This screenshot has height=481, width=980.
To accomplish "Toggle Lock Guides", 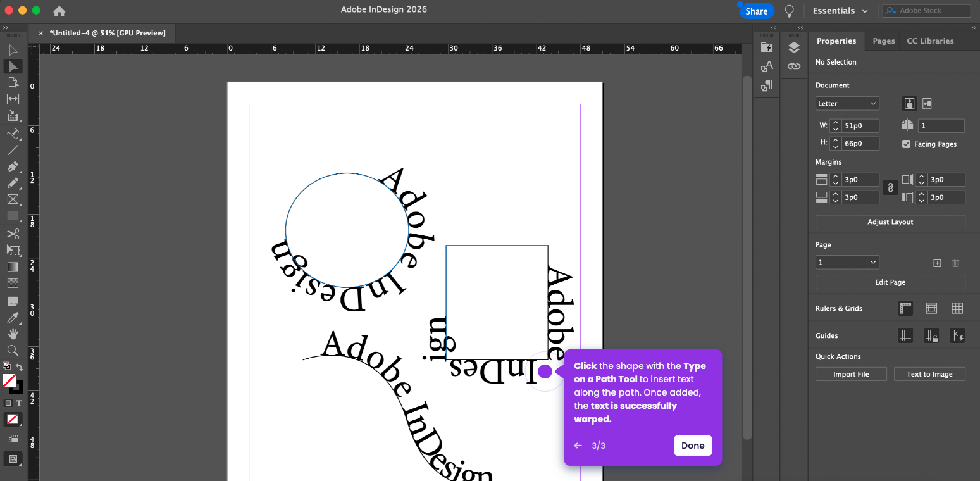I will coord(931,335).
